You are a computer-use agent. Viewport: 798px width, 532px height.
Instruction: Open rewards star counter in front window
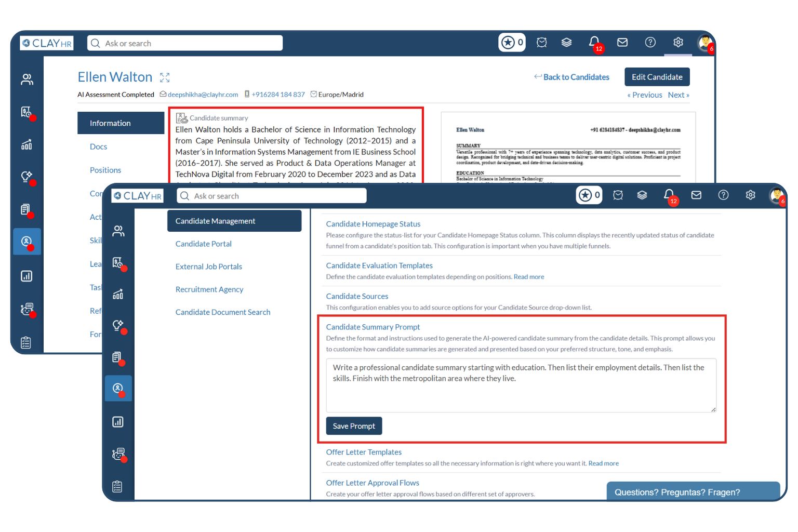589,195
